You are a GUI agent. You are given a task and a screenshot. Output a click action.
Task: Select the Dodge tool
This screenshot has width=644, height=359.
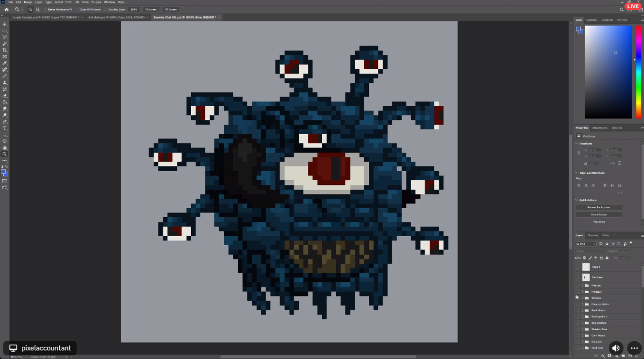click(5, 115)
